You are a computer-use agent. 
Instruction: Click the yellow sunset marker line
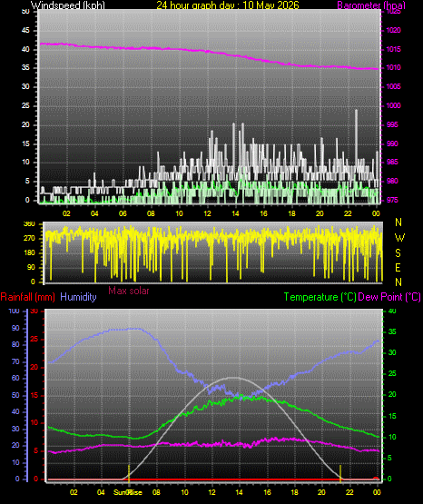(340, 473)
